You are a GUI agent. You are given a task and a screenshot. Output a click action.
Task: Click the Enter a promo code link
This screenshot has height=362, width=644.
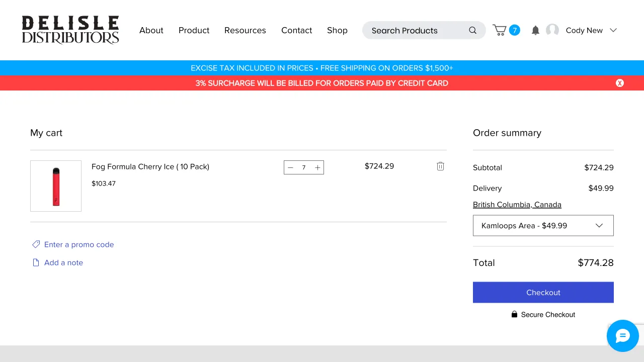(78, 244)
